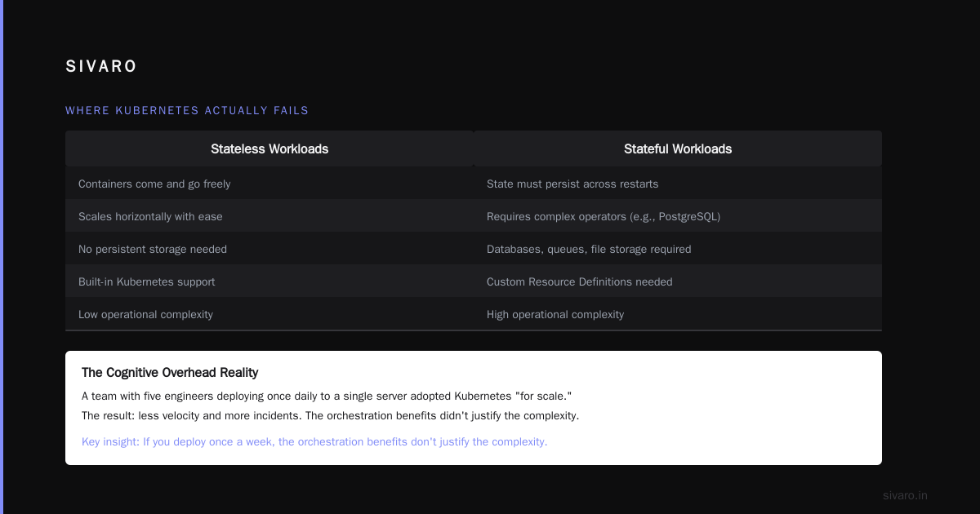
Task: Click 'Low operational complexity' cell
Action: coord(269,314)
